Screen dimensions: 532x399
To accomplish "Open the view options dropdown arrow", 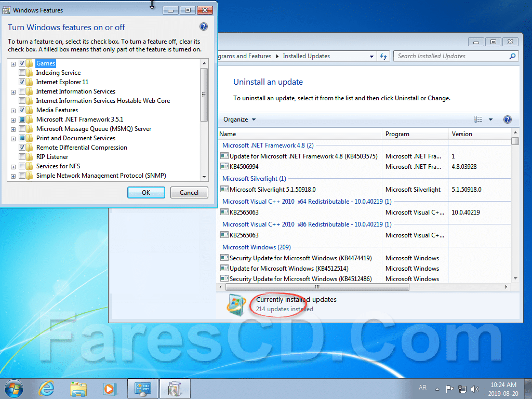I will (490, 119).
